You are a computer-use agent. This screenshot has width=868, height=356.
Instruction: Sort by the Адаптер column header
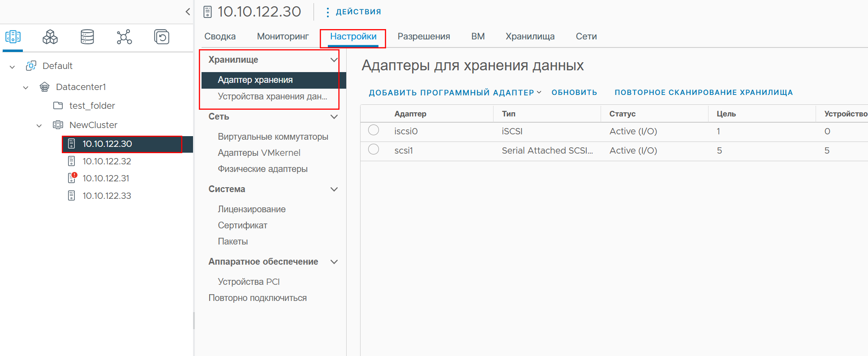[x=410, y=114]
